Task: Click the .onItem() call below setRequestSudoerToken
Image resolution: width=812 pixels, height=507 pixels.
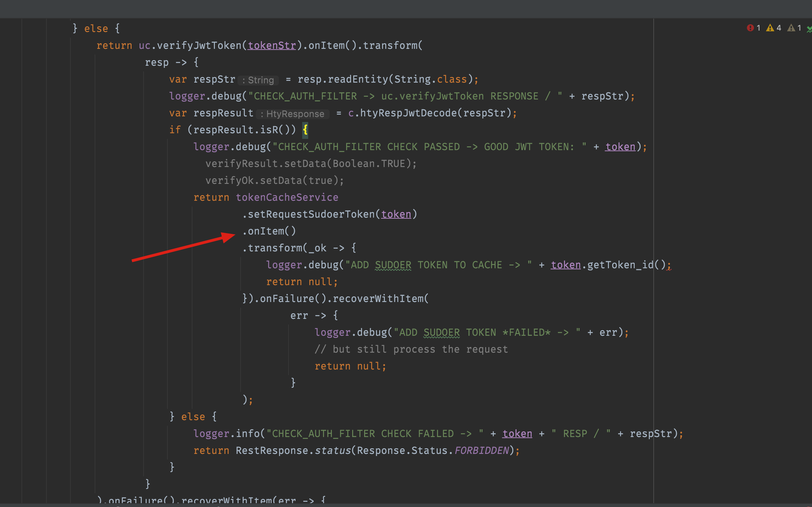Action: click(x=269, y=231)
